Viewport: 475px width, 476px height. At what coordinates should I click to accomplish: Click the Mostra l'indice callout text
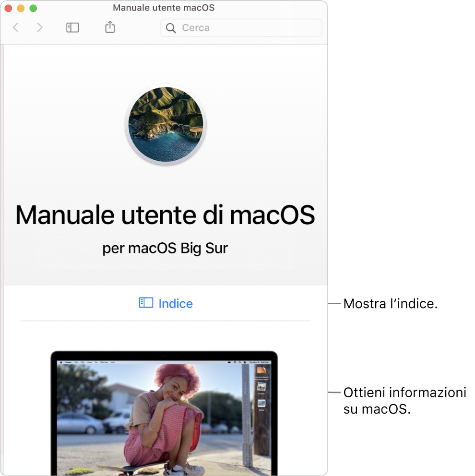(x=391, y=303)
